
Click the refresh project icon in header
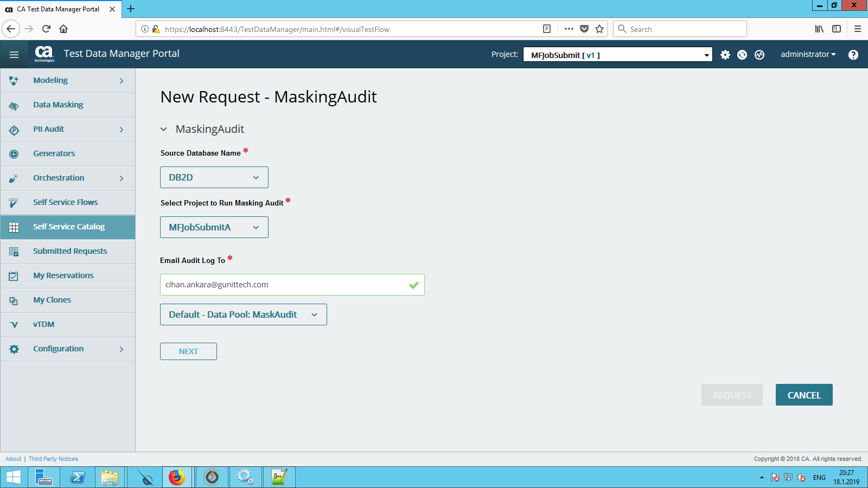click(742, 55)
